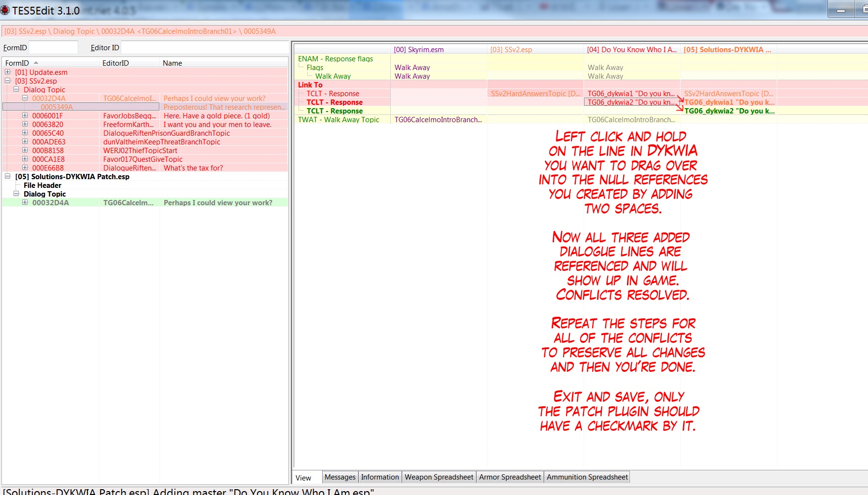Expand green 00032D4A record under Solutions-DYKWIA Patch
Screen dimensions: 868x495
25,202
